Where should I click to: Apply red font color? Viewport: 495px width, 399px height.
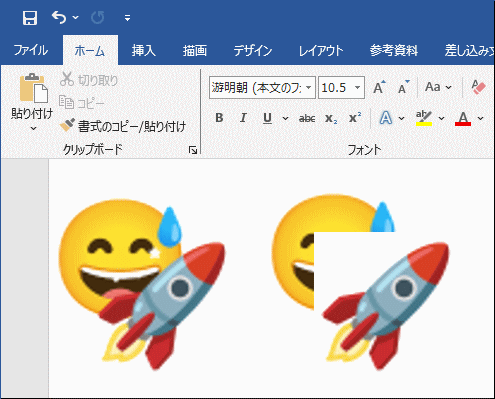click(463, 118)
